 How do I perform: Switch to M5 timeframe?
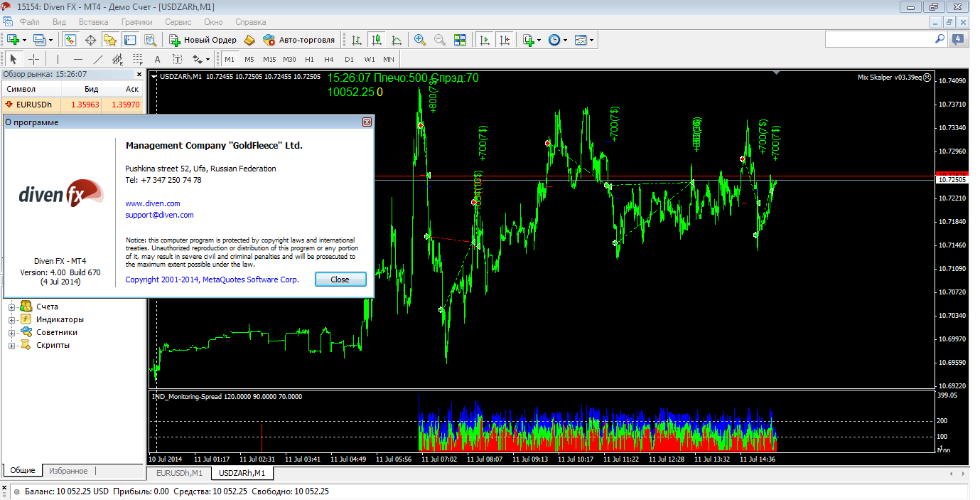click(249, 59)
